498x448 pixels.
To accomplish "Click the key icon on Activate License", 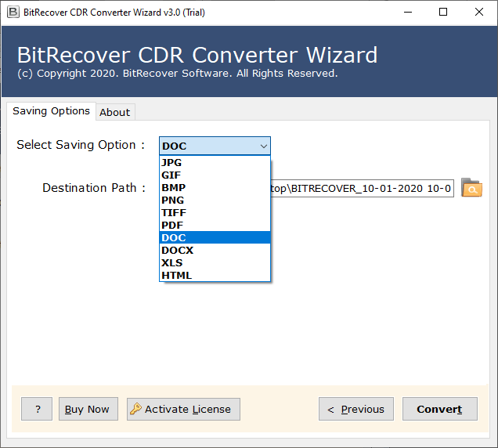I will click(x=135, y=409).
